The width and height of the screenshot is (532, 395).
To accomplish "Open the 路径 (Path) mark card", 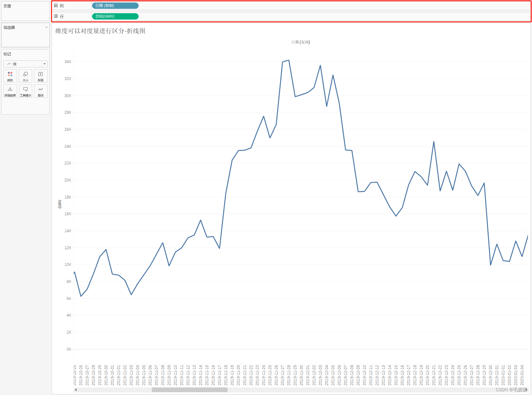I will click(41, 91).
